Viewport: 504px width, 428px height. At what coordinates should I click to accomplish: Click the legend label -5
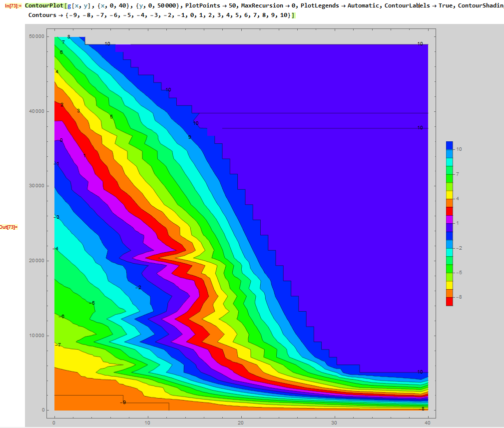[459, 272]
